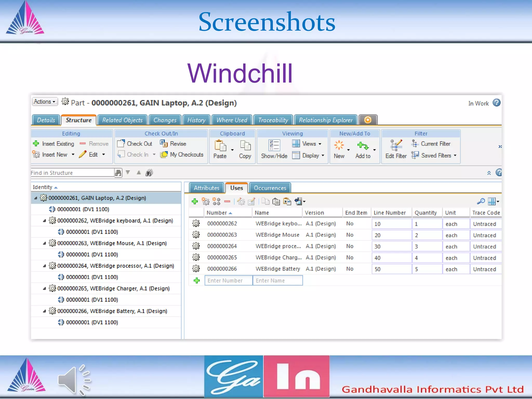Switch to the Occurrences tab

click(x=270, y=188)
